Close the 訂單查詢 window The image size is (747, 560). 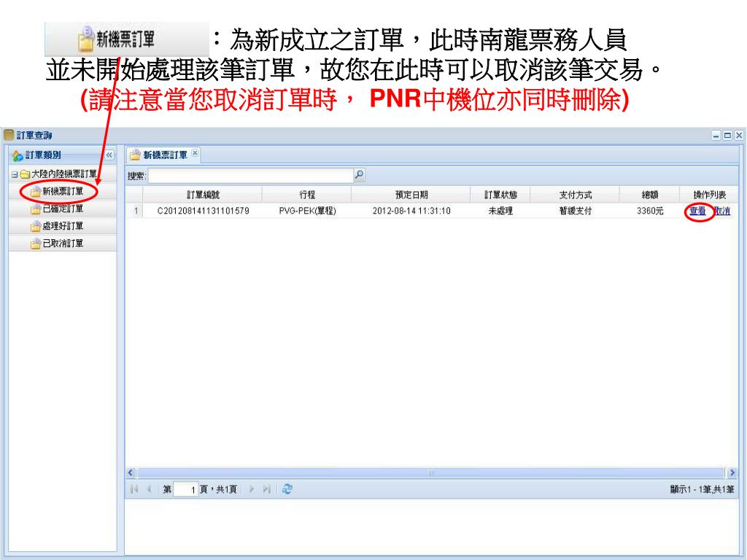(738, 136)
